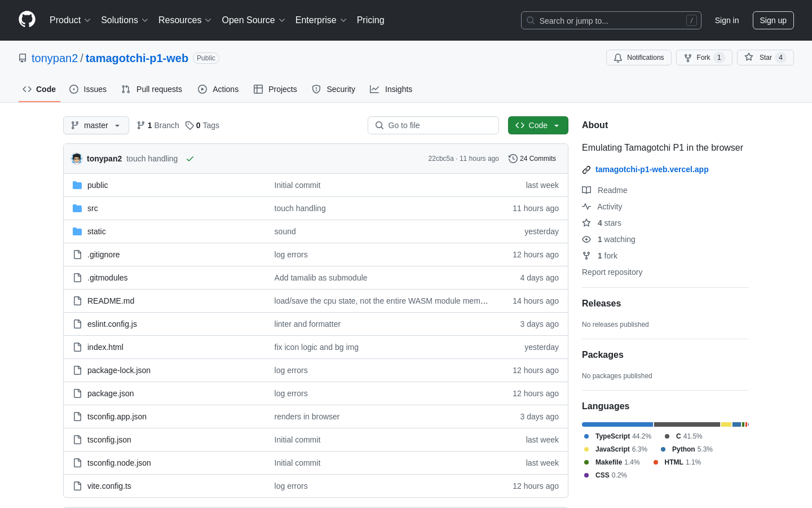Open the .gitmodules file
Screen dimensions: 812x508
coord(108,278)
